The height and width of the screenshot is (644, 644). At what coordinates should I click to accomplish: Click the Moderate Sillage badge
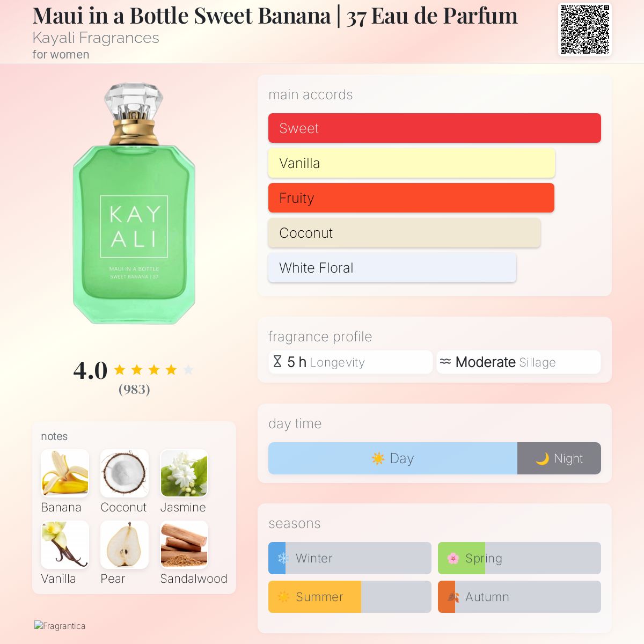click(518, 362)
